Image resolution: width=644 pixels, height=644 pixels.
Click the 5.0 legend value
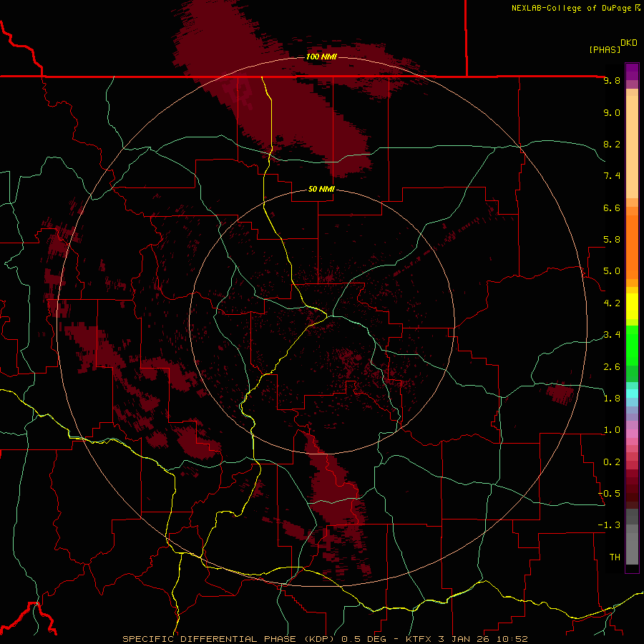612,271
